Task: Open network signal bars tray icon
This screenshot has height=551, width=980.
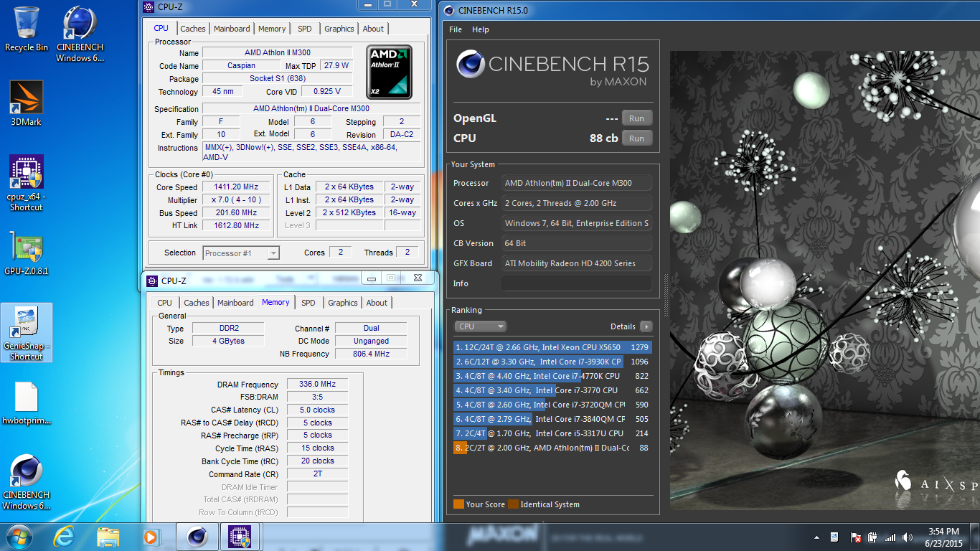Action: (x=890, y=537)
